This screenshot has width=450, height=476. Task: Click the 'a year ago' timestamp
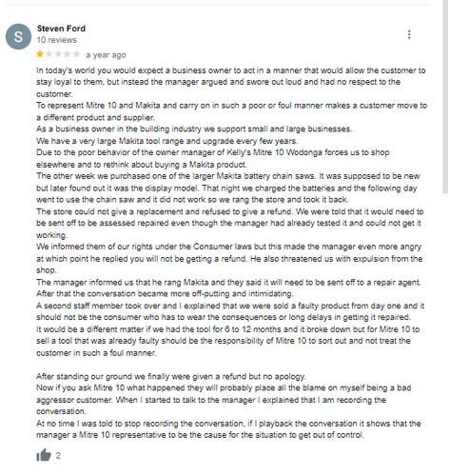coord(106,55)
